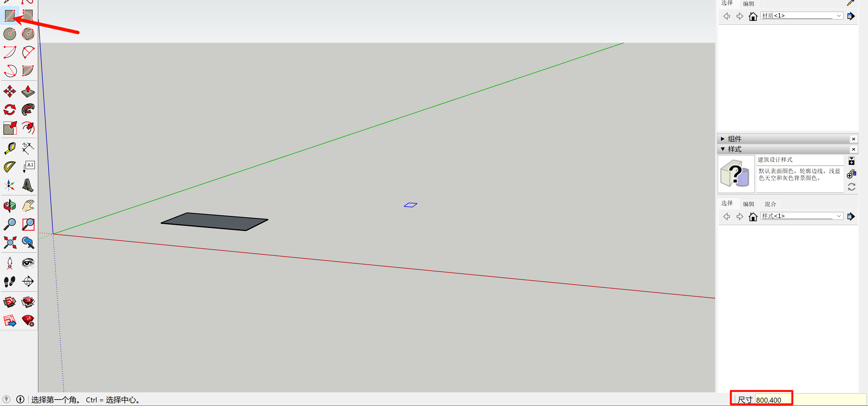Screen dimensions: 868x406
Task: Click the styles home button
Action: pos(753,216)
